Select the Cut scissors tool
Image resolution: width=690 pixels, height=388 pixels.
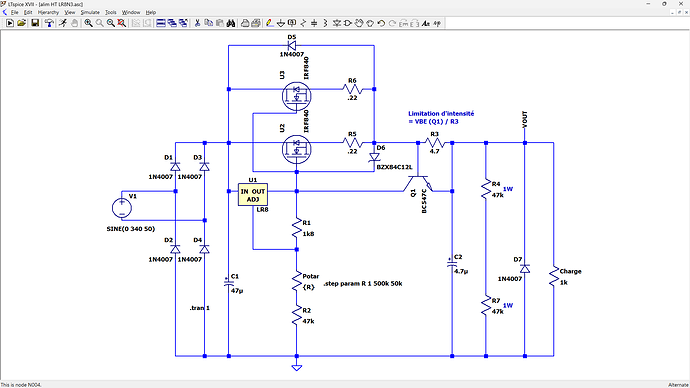tap(198, 23)
